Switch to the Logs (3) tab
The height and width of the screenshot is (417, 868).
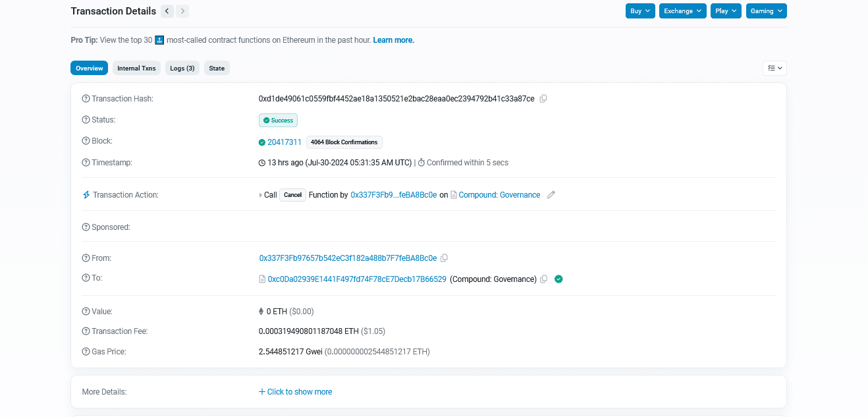(182, 68)
